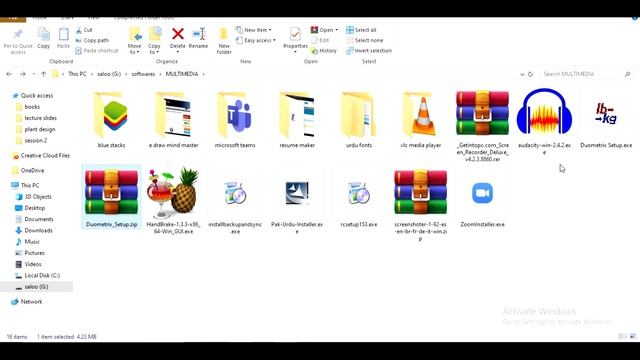Cut the selected file
The image size is (640, 360).
click(84, 30)
